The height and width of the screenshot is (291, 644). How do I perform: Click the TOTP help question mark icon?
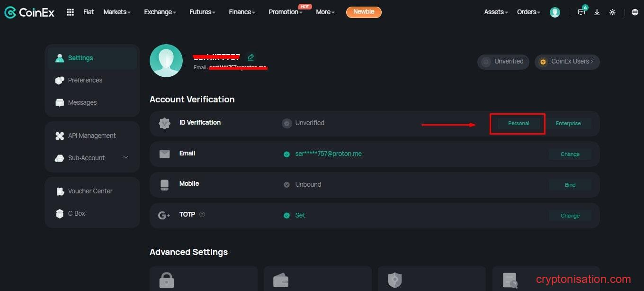point(202,215)
